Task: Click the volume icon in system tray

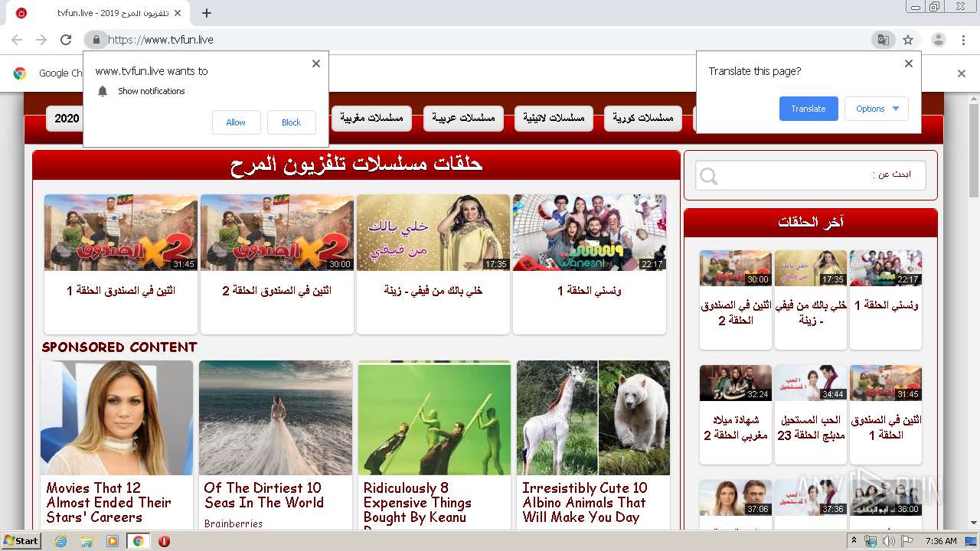Action: tap(889, 541)
